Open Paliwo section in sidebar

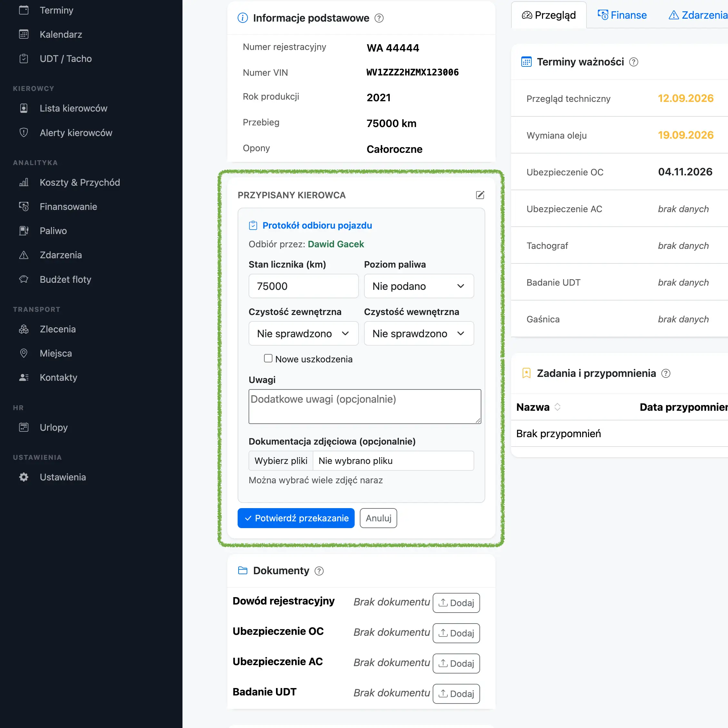pos(53,231)
